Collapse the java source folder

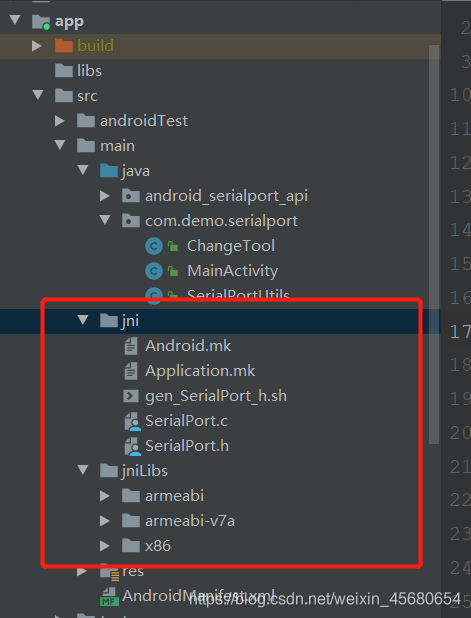pos(83,170)
